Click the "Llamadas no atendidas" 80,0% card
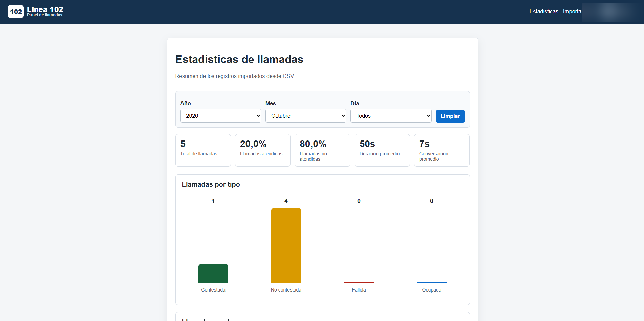The width and height of the screenshot is (644, 321). (x=322, y=150)
